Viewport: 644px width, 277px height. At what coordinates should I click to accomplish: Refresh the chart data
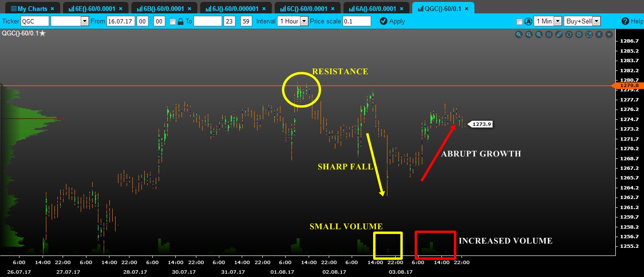tap(569, 34)
